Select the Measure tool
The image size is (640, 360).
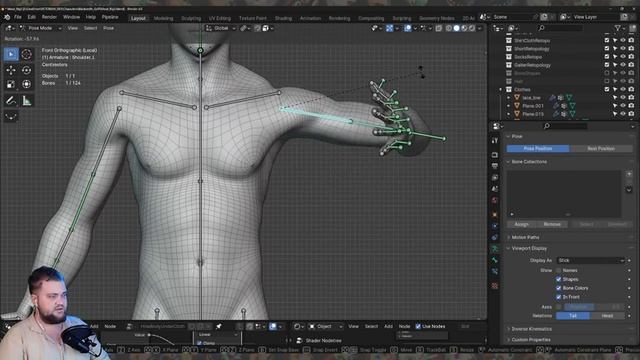(x=27, y=100)
